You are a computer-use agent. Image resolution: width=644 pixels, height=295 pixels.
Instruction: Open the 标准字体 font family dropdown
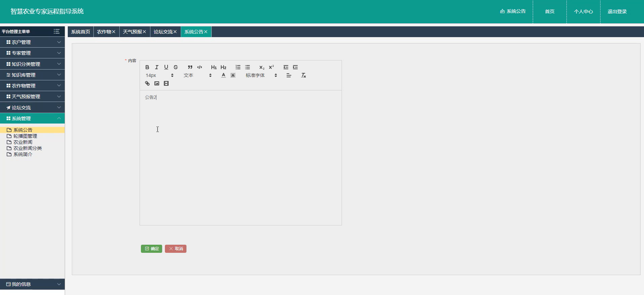pyautogui.click(x=261, y=75)
